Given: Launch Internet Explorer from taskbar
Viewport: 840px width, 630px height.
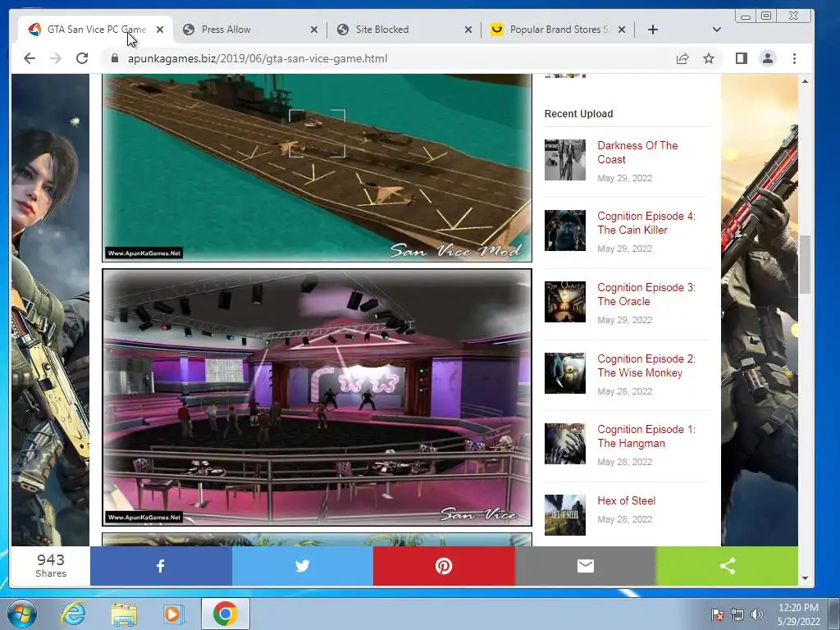Looking at the screenshot, I should [73, 614].
